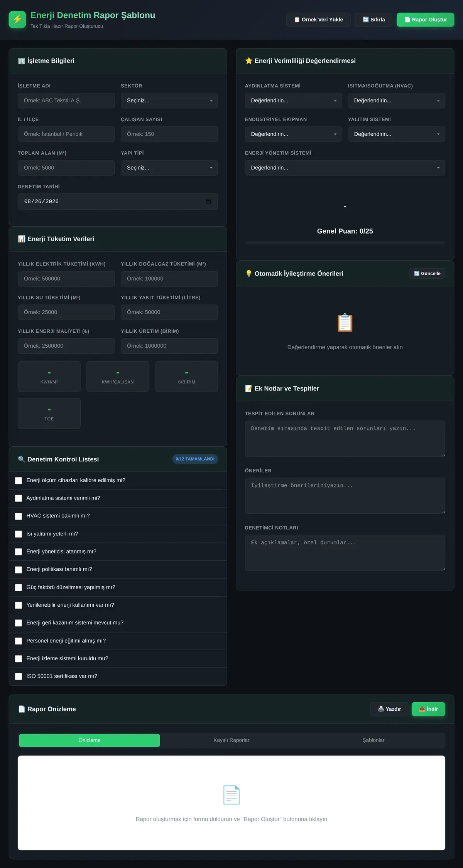Click the Tespit Edilen Sorunlar text area
Screen dimensions: 463x868
coord(345,439)
